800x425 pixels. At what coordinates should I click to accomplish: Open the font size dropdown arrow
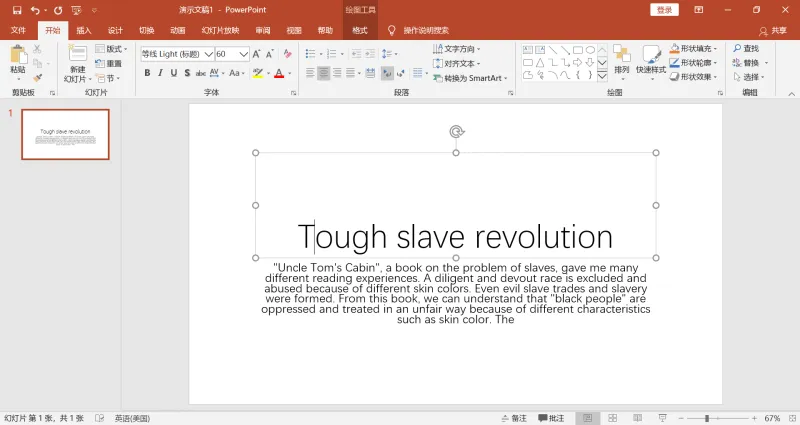pos(243,54)
